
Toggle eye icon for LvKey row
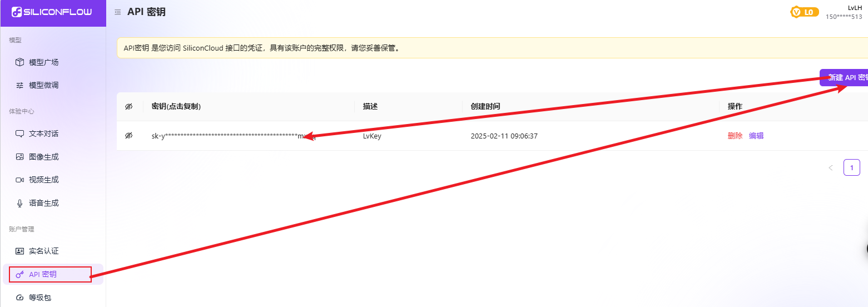click(x=129, y=136)
